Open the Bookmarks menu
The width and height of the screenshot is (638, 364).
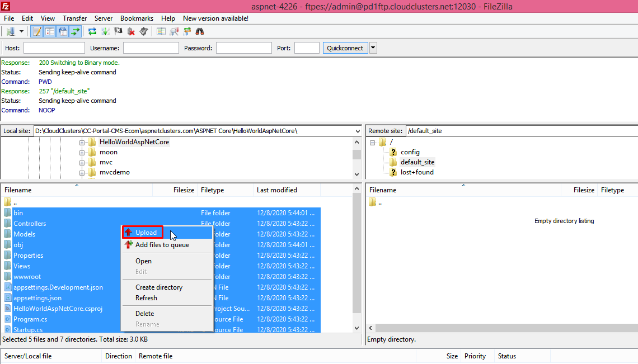coord(137,18)
